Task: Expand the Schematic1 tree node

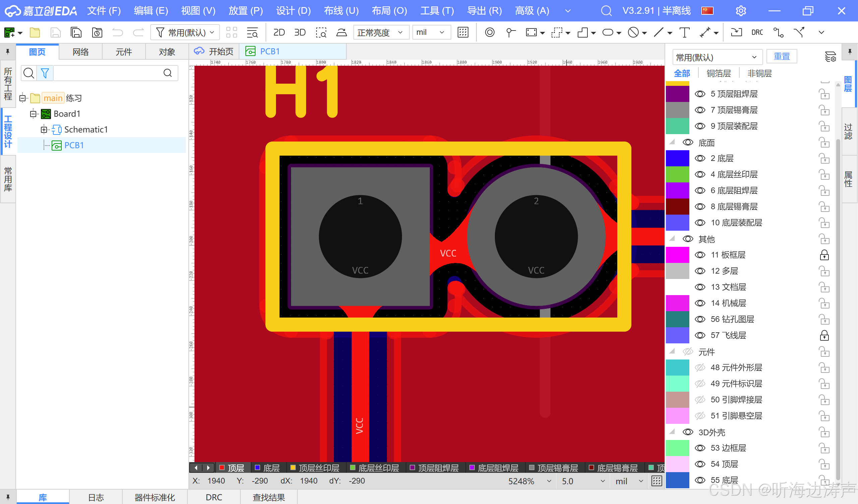Action: click(44, 129)
